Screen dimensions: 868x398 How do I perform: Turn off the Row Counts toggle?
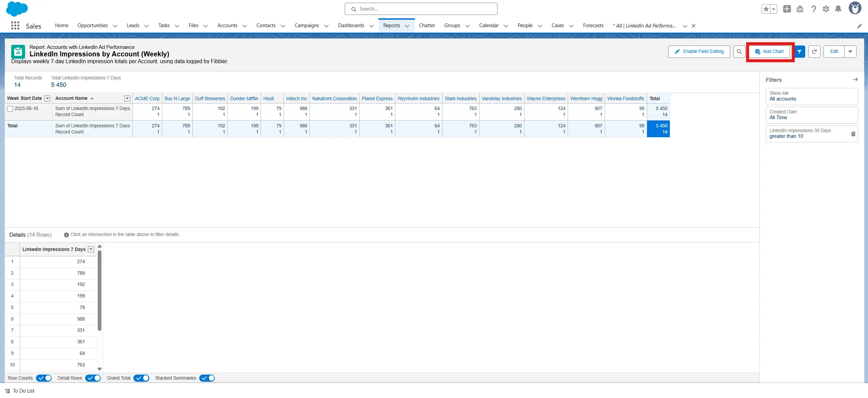[44, 378]
